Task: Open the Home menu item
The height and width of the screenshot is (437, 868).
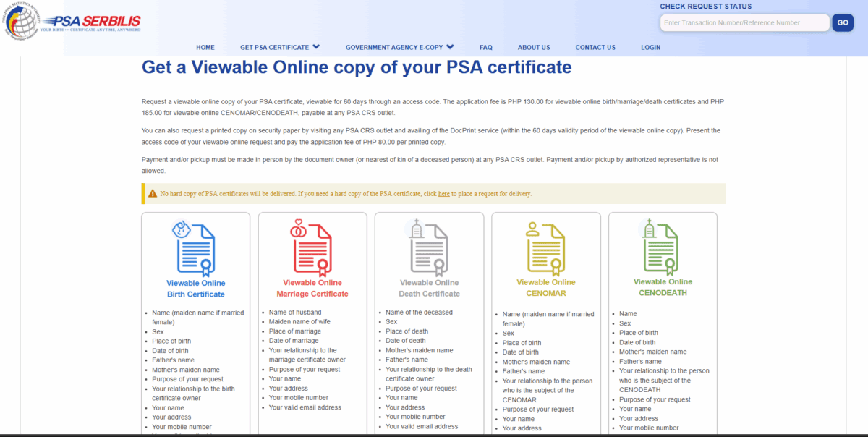Action: [x=205, y=48]
